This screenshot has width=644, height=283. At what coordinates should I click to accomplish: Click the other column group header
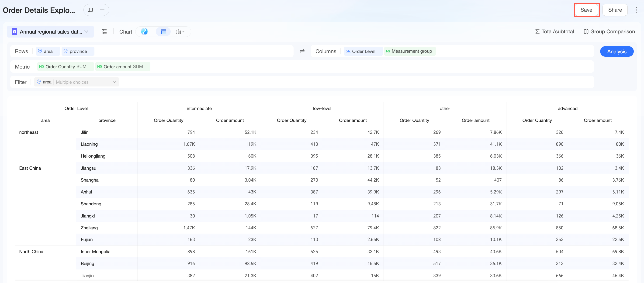tap(445, 108)
